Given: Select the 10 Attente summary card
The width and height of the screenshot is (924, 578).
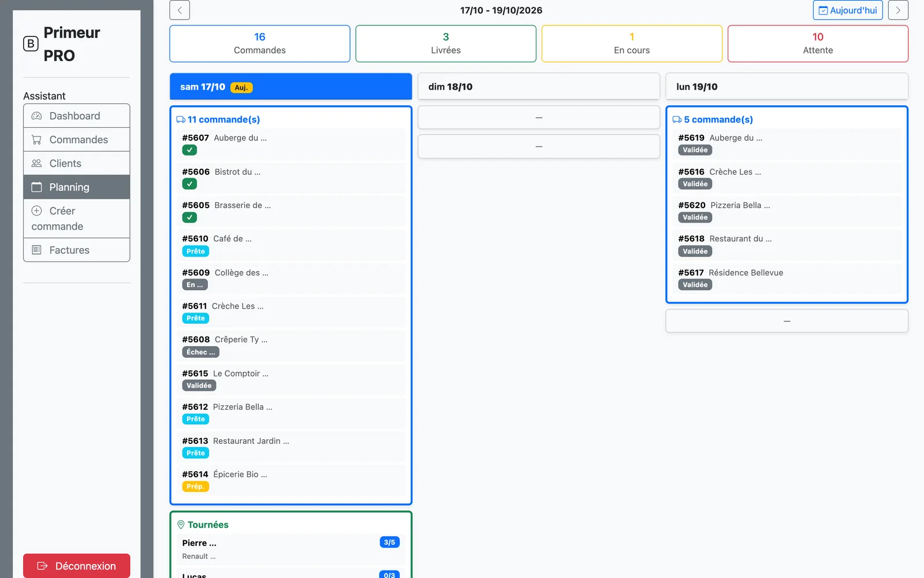Looking at the screenshot, I should click(818, 43).
